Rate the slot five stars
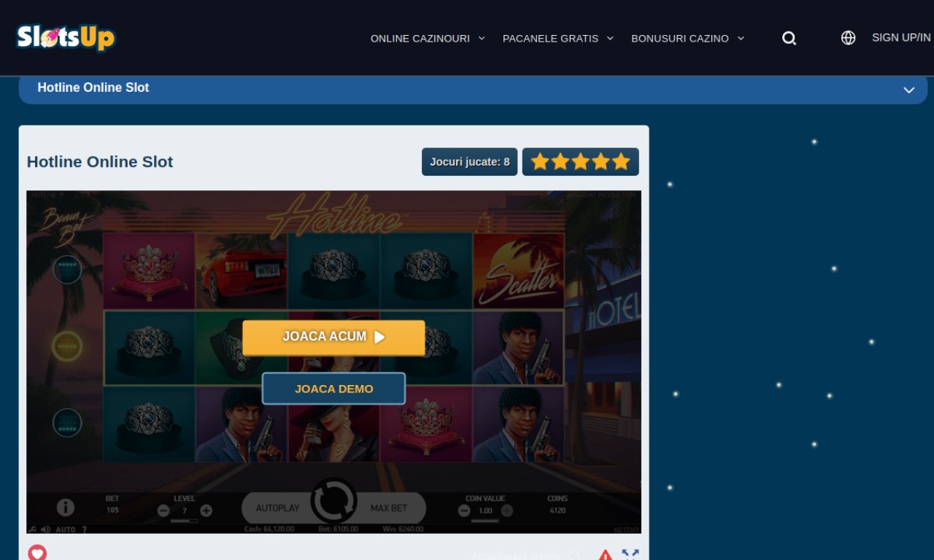Screen dimensions: 934x560 pos(621,162)
